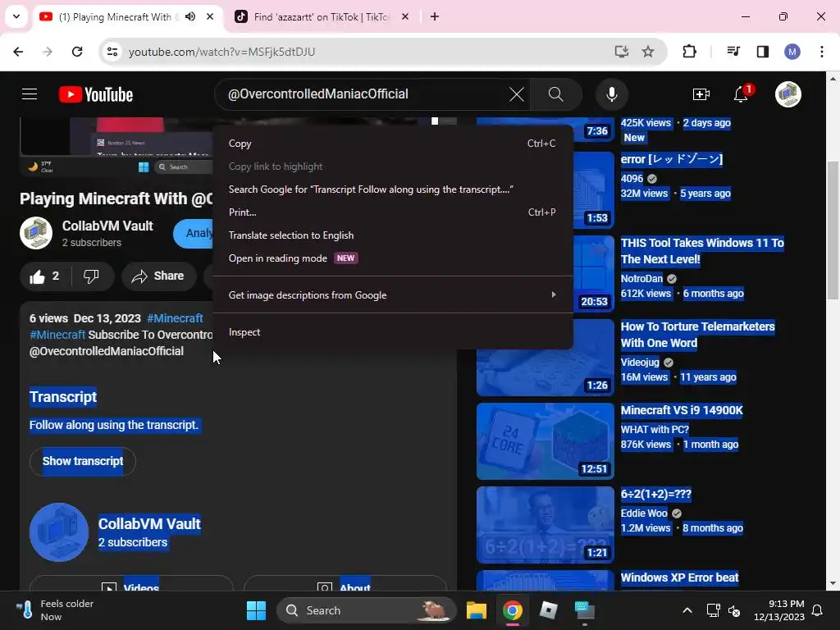View site information icon in address bar
The width and height of the screenshot is (840, 630).
(112, 52)
